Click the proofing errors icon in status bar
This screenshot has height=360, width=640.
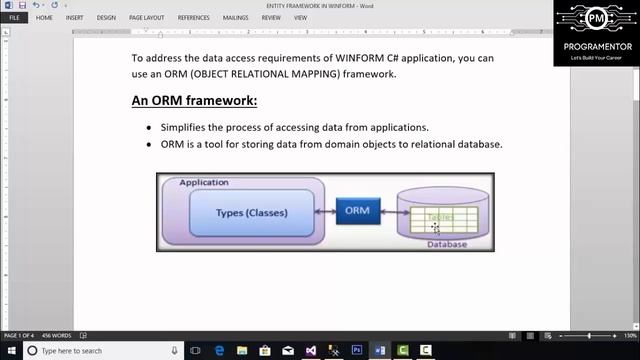83,336
